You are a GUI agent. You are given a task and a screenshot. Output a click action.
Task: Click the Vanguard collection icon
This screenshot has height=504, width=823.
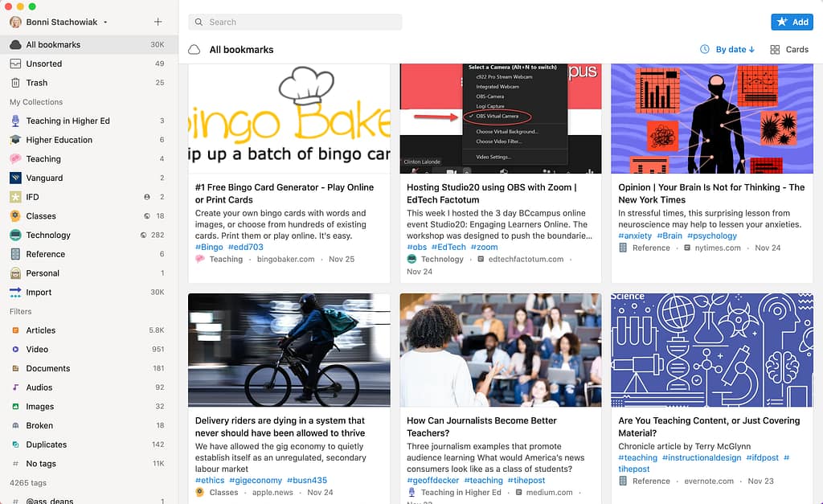coord(15,178)
